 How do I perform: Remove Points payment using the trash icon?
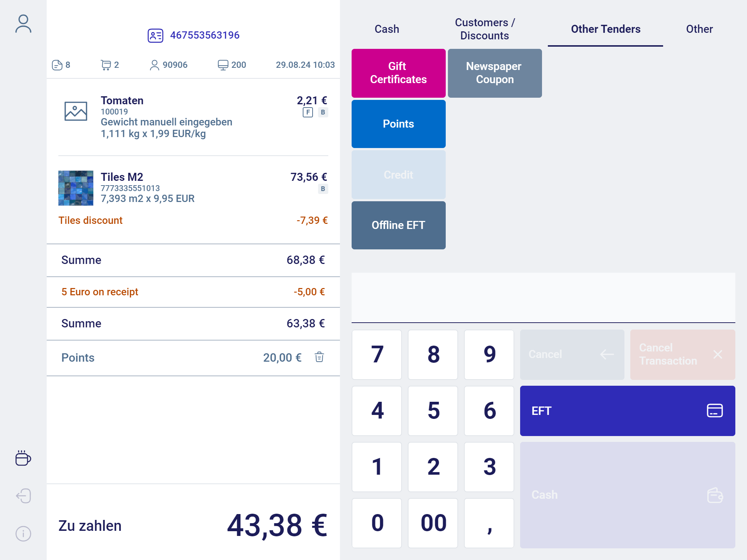point(319,358)
